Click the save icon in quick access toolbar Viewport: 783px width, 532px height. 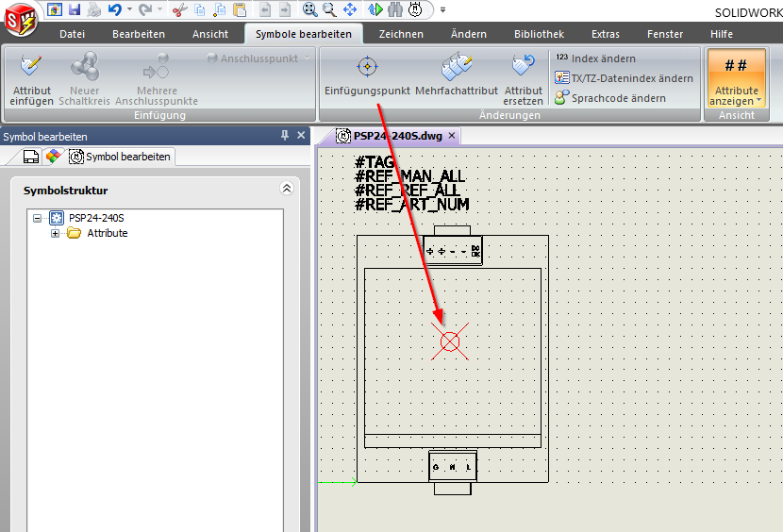point(75,9)
